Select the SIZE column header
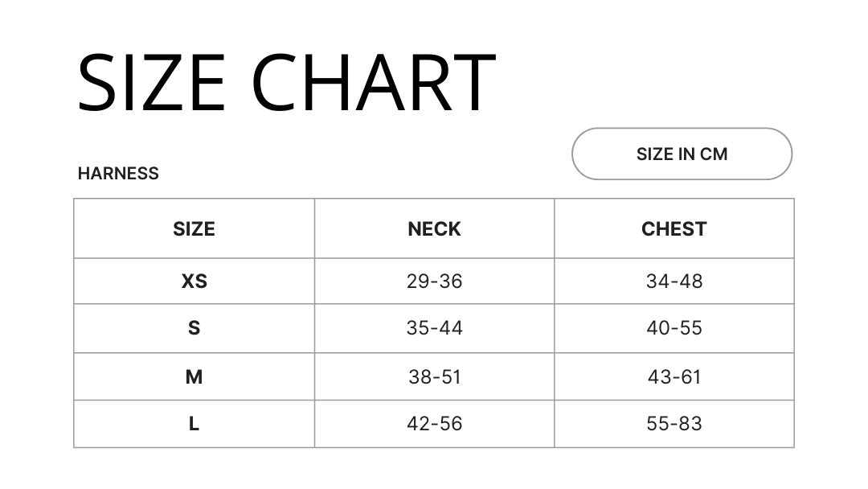Viewport: 868px width, 489px height. [194, 228]
